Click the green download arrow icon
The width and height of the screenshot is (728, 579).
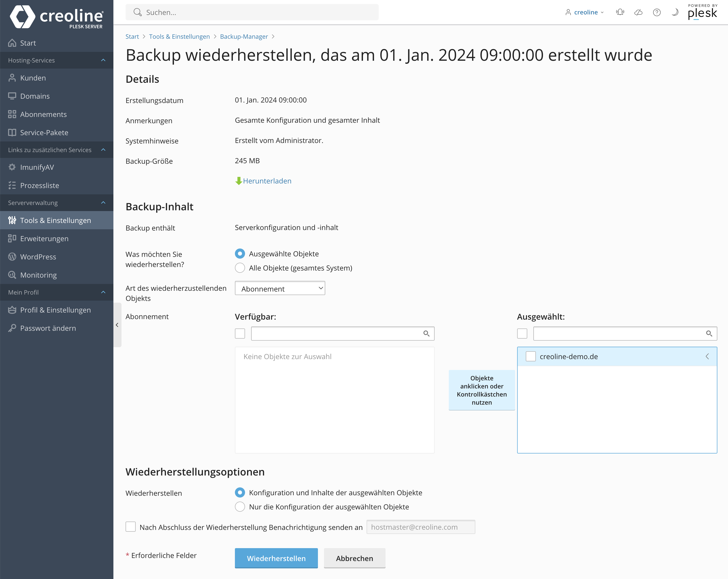[x=238, y=181]
